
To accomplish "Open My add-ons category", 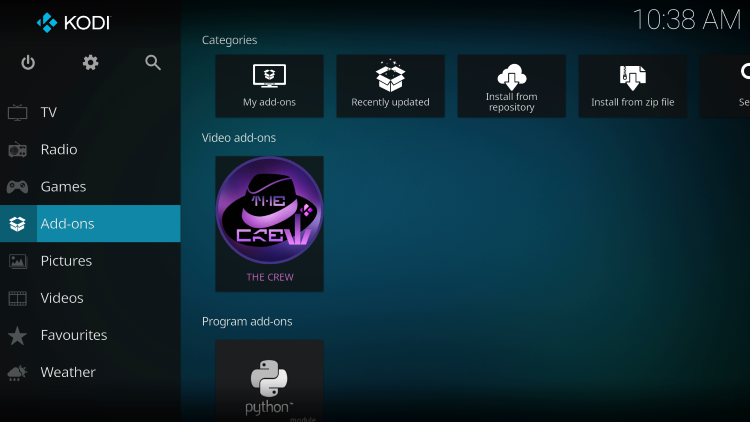I will [269, 86].
